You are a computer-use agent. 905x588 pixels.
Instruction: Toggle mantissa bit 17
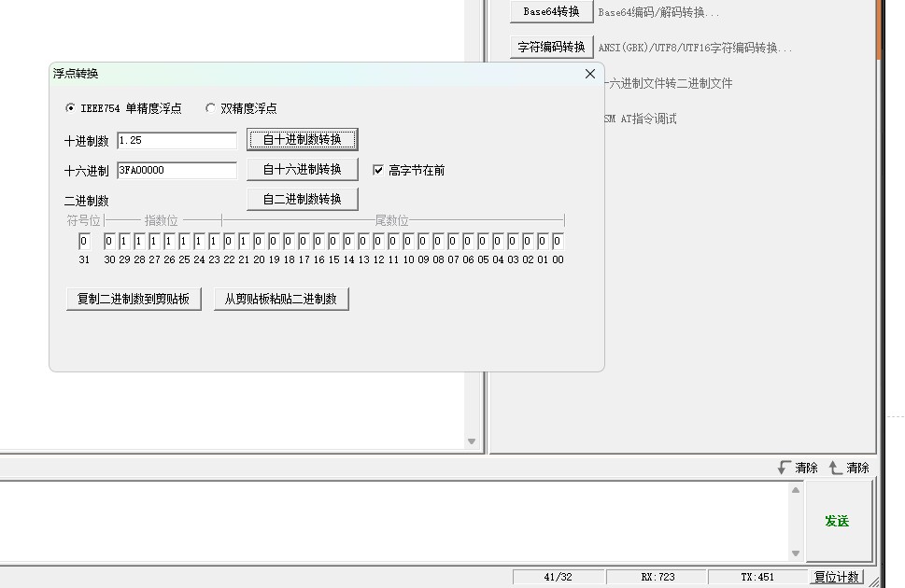(304, 241)
